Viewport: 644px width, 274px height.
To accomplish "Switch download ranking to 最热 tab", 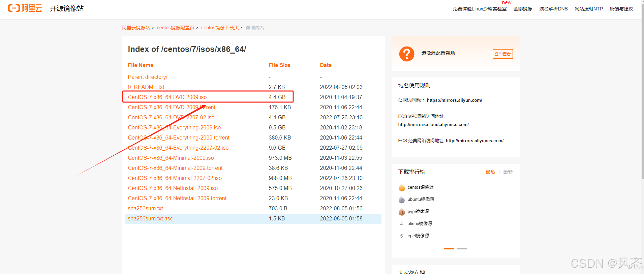I will (x=490, y=172).
